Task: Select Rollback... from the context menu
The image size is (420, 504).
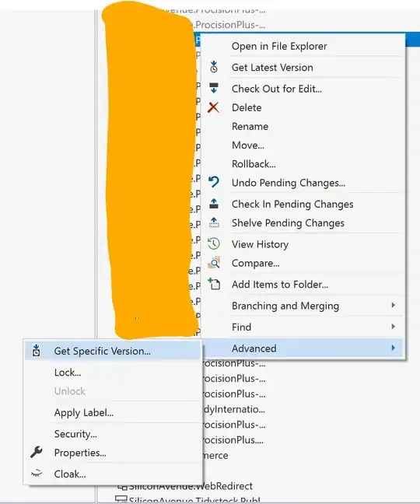Action: pos(254,164)
